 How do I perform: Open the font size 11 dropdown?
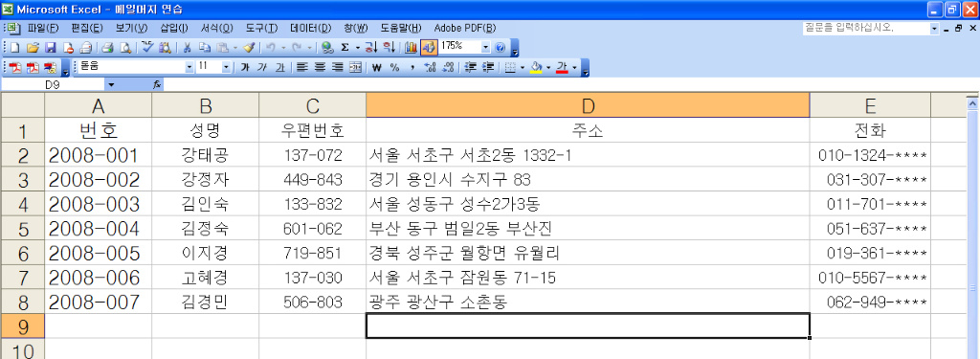click(x=226, y=67)
